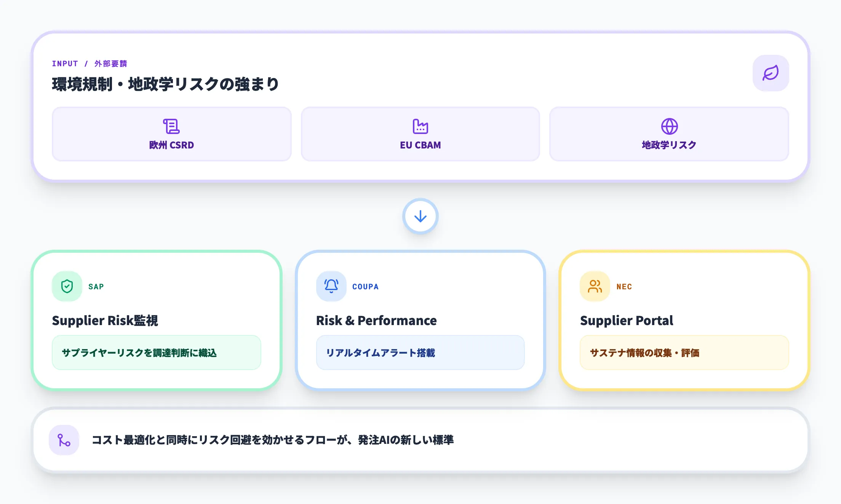Click the factory icon above EU CBAM
Screen dimensions: 841x504
(420, 126)
